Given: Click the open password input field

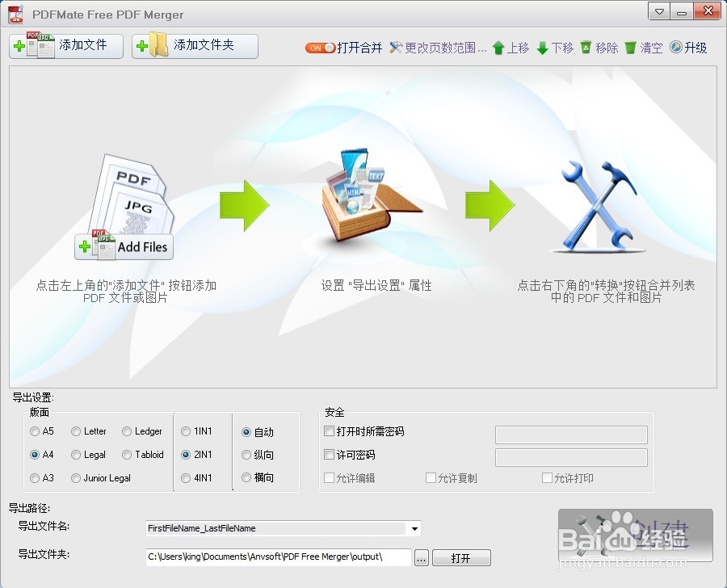Looking at the screenshot, I should point(571,435).
